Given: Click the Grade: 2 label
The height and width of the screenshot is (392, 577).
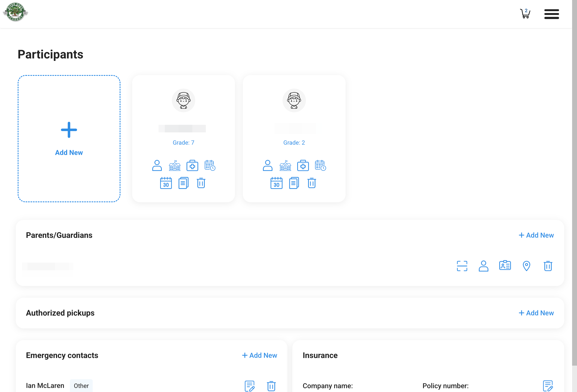Looking at the screenshot, I should click(x=294, y=142).
